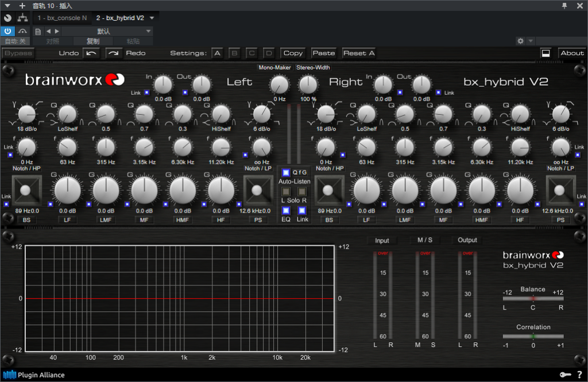Enable Solo L button
Viewport: 588px width, 382px height.
286,191
